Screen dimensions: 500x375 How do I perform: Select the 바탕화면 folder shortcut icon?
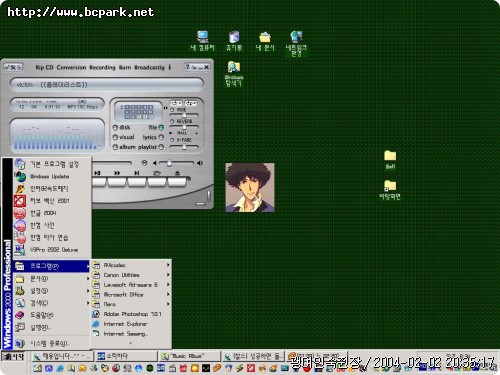[390, 190]
